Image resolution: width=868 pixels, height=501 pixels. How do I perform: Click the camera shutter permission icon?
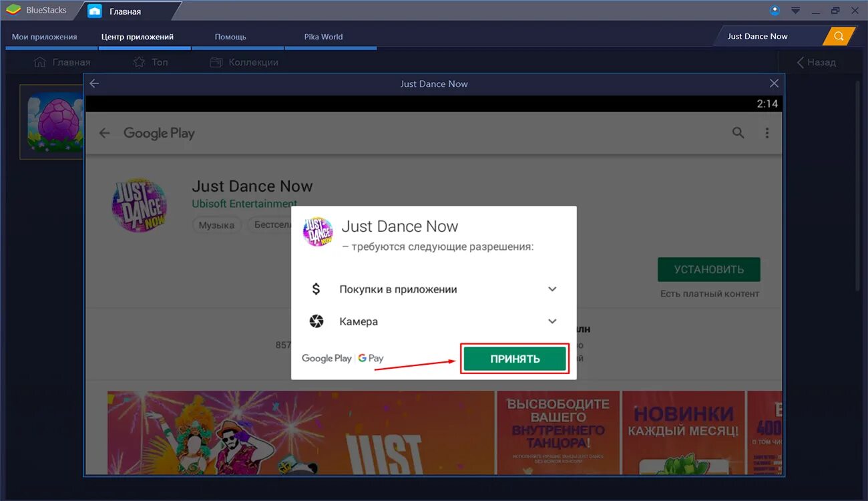[316, 321]
